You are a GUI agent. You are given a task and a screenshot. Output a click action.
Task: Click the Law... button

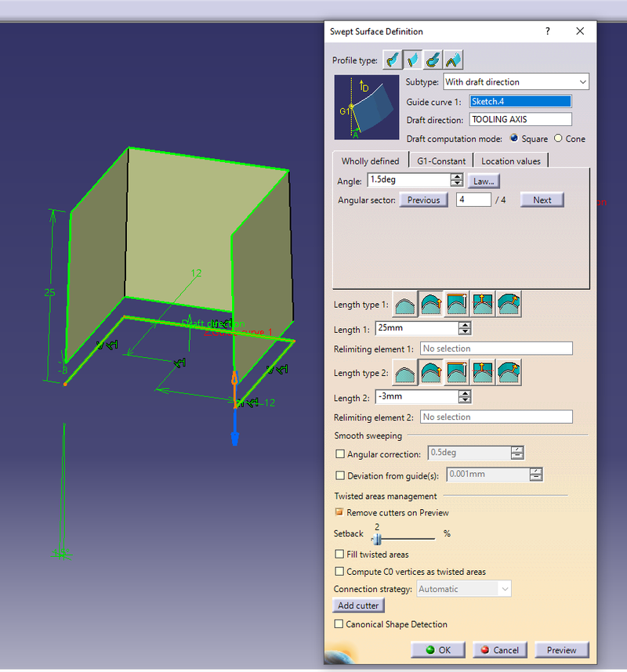483,180
